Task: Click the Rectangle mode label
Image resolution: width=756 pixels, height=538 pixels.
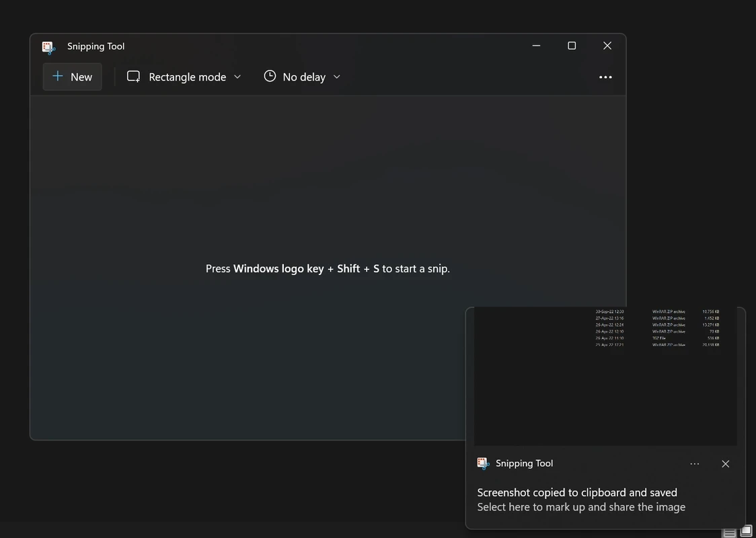Action: pyautogui.click(x=187, y=77)
